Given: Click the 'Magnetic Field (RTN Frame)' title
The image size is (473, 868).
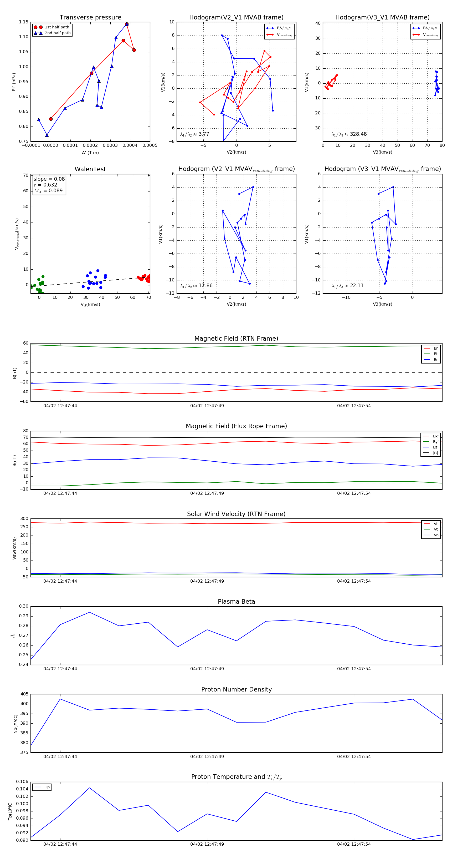Looking at the screenshot, I should [236, 339].
